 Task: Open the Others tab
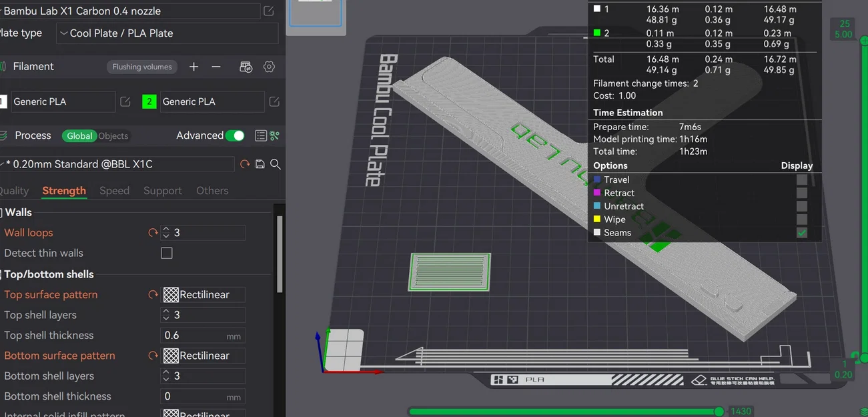point(212,191)
